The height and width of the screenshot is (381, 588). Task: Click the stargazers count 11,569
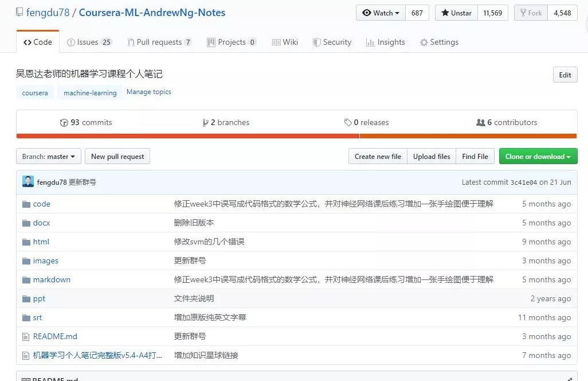point(493,13)
